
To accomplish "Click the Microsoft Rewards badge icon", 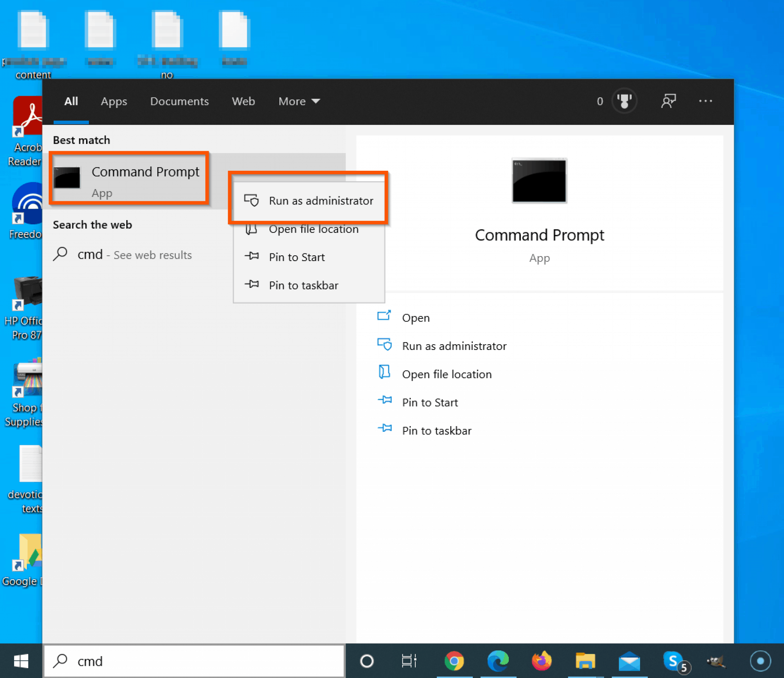I will (x=624, y=101).
